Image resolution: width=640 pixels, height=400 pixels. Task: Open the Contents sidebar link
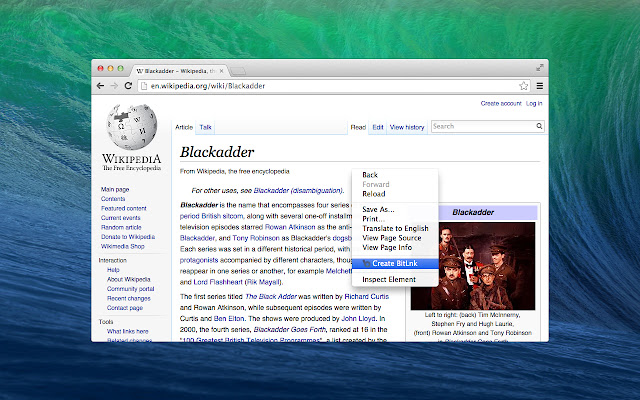click(113, 199)
